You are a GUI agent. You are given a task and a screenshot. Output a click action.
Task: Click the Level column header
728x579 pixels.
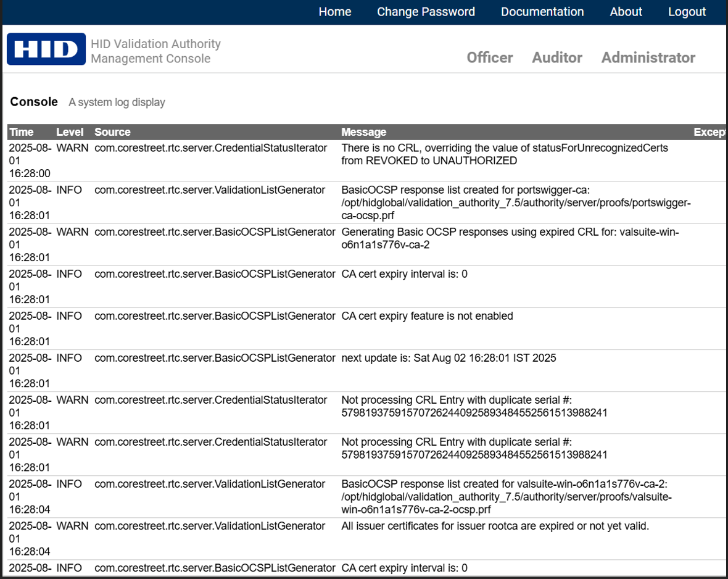tap(70, 131)
